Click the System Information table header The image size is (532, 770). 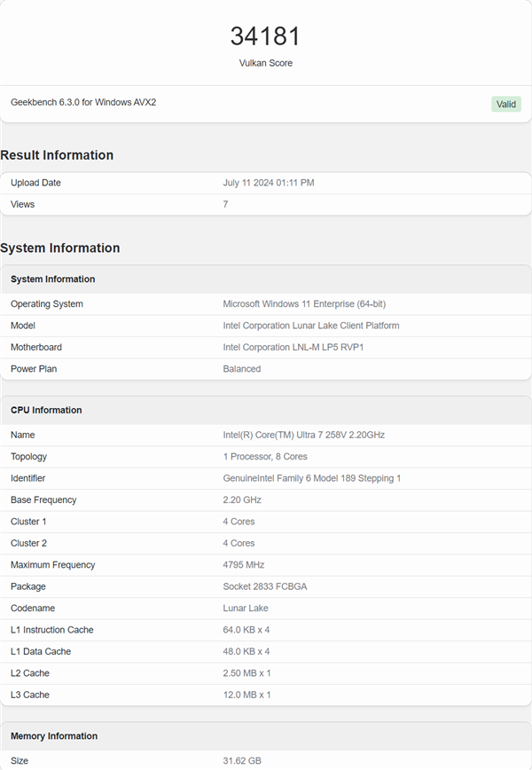pos(52,279)
